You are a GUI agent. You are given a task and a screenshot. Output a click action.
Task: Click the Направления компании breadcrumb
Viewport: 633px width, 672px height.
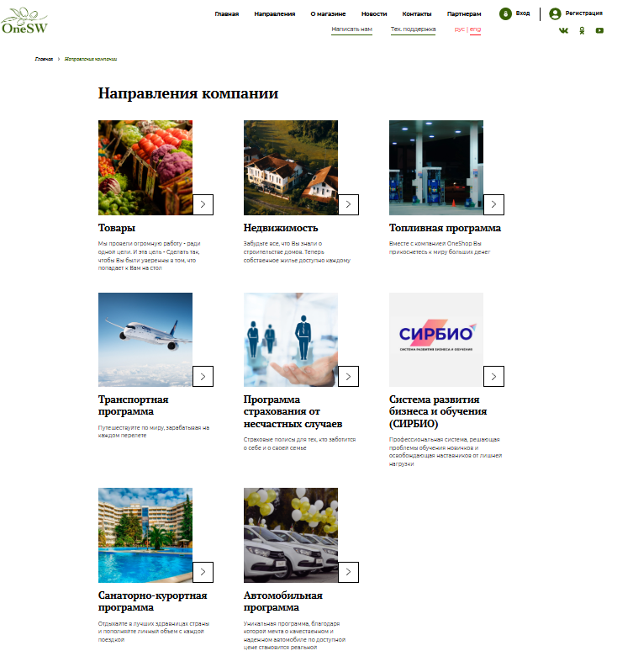[x=90, y=59]
